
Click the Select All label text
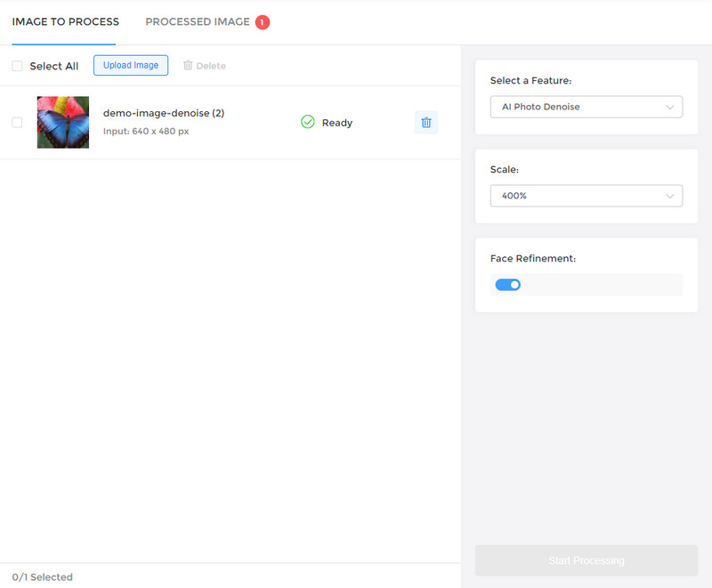pyautogui.click(x=54, y=66)
